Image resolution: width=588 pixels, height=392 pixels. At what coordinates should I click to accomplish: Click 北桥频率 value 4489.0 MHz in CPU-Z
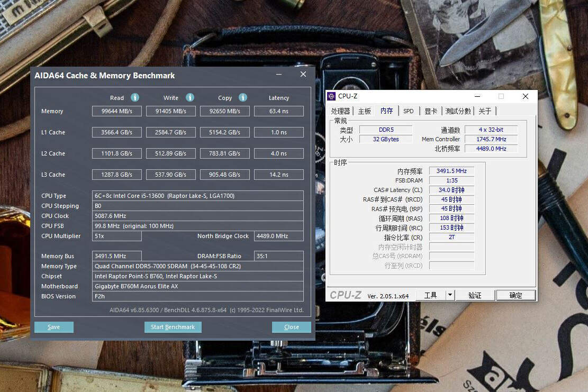(x=491, y=149)
